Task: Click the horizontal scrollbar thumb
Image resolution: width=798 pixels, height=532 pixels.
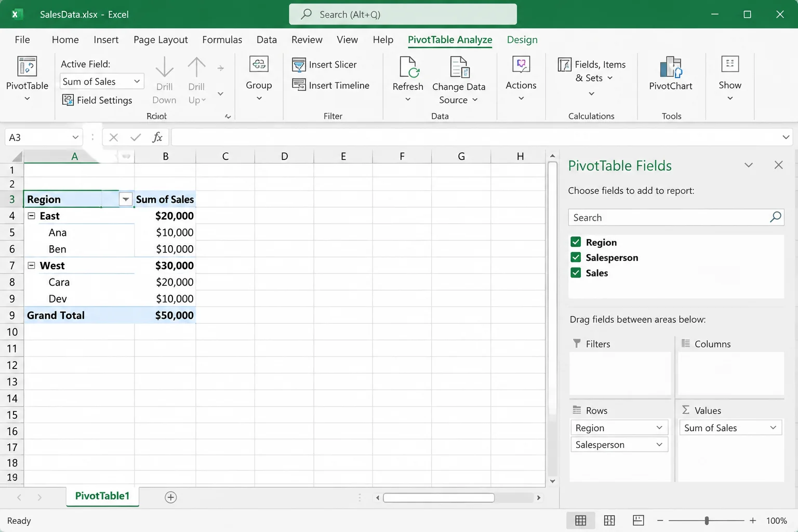Action: pos(439,498)
